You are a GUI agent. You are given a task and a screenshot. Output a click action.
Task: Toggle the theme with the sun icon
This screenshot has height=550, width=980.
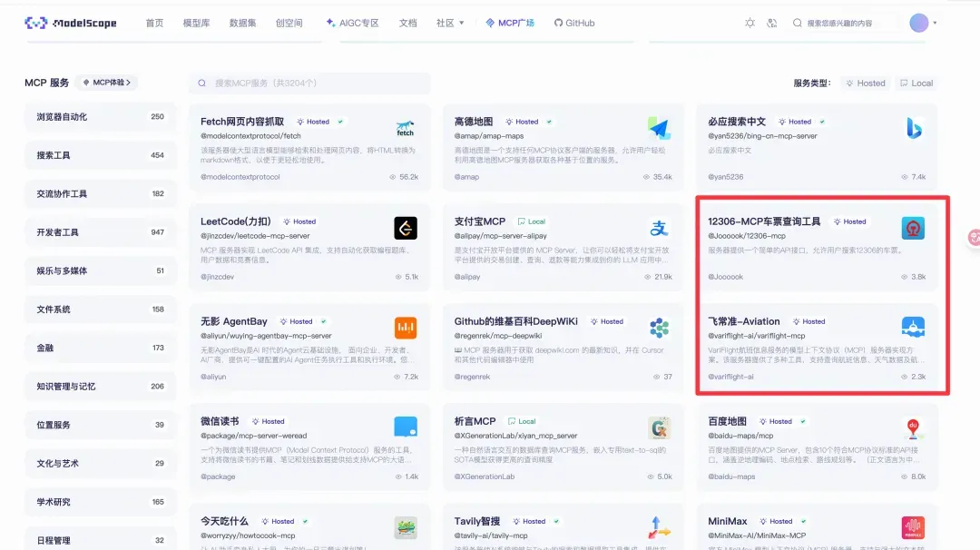point(750,23)
